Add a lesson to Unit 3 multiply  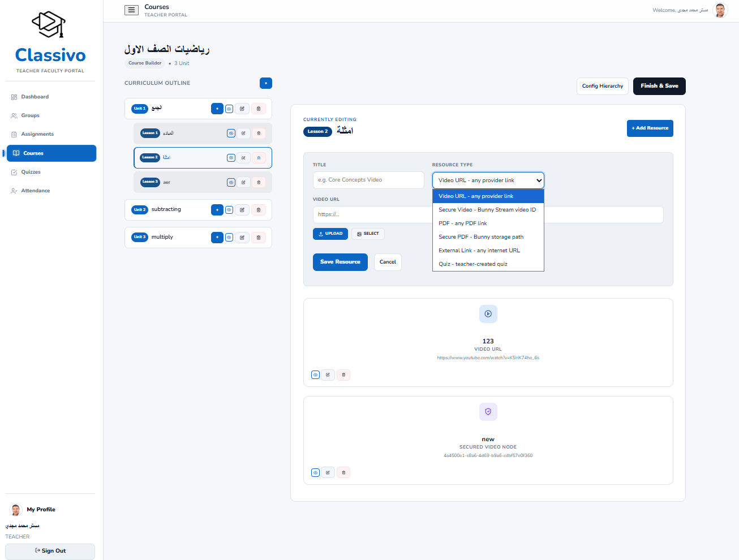point(217,238)
